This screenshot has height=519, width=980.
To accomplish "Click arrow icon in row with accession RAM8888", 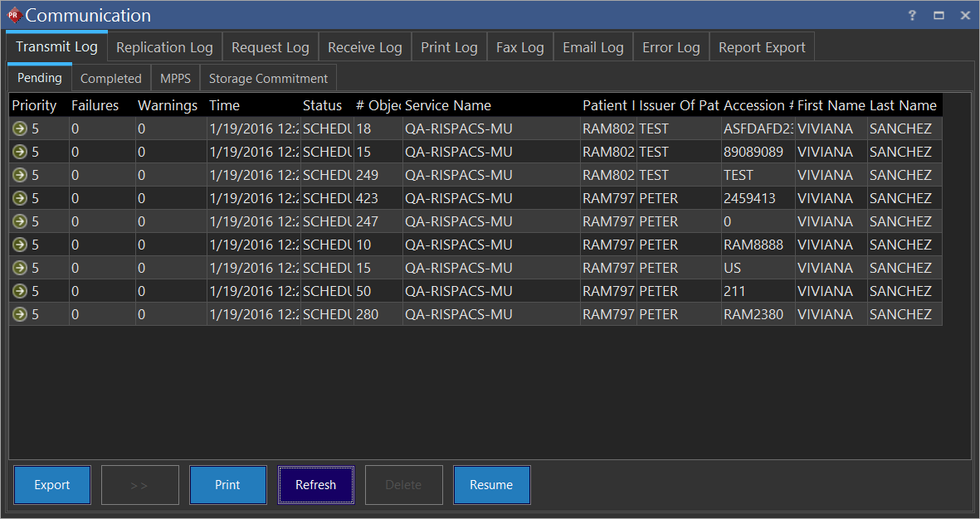I will [x=20, y=245].
